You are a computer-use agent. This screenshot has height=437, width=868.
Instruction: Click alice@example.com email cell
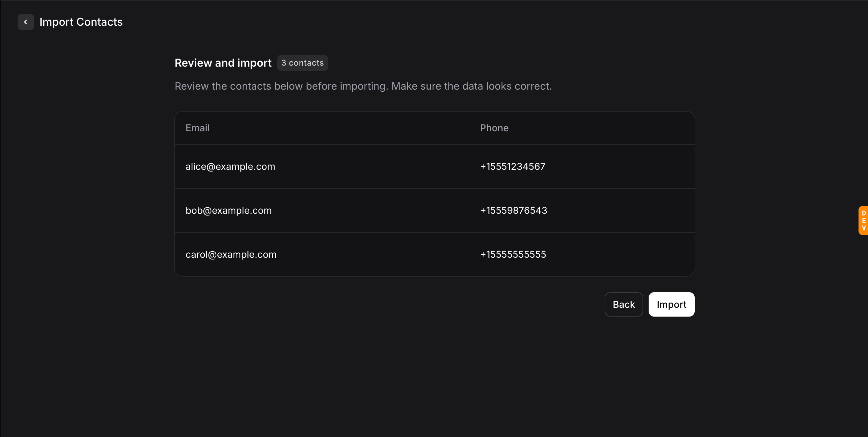[230, 166]
